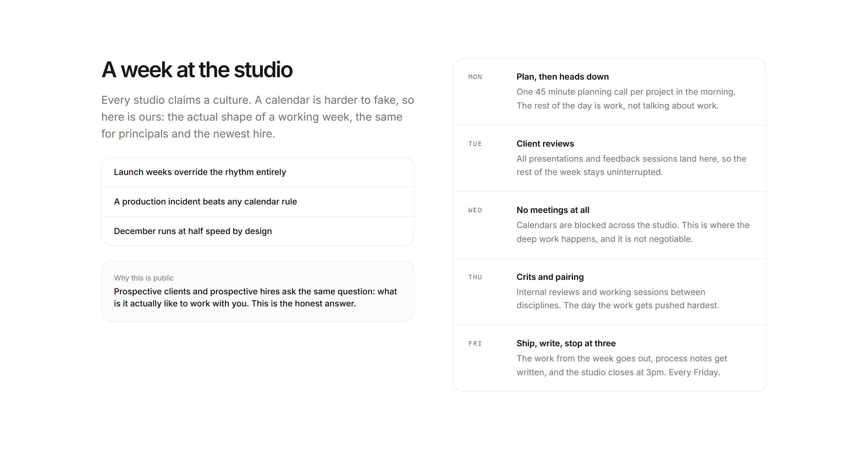Click the WED day label
Image resolution: width=868 pixels, height=450 pixels.
(475, 210)
